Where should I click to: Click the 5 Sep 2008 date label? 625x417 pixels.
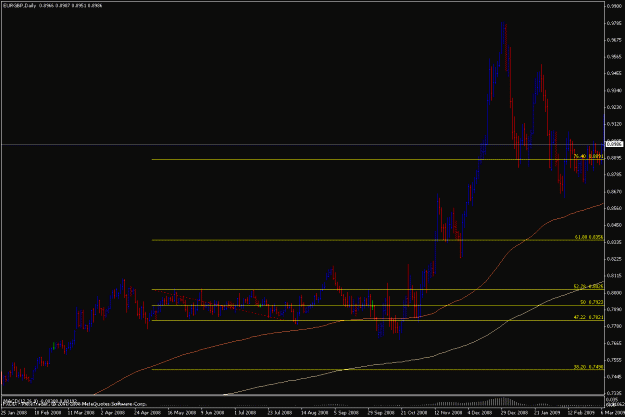point(346,413)
